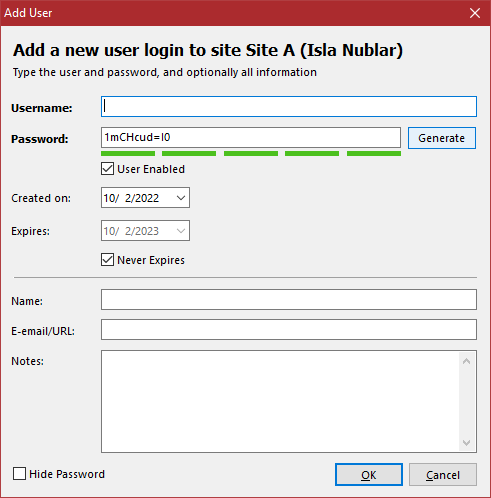This screenshot has width=491, height=498.
Task: Click the last green password strength segment
Action: click(374, 153)
